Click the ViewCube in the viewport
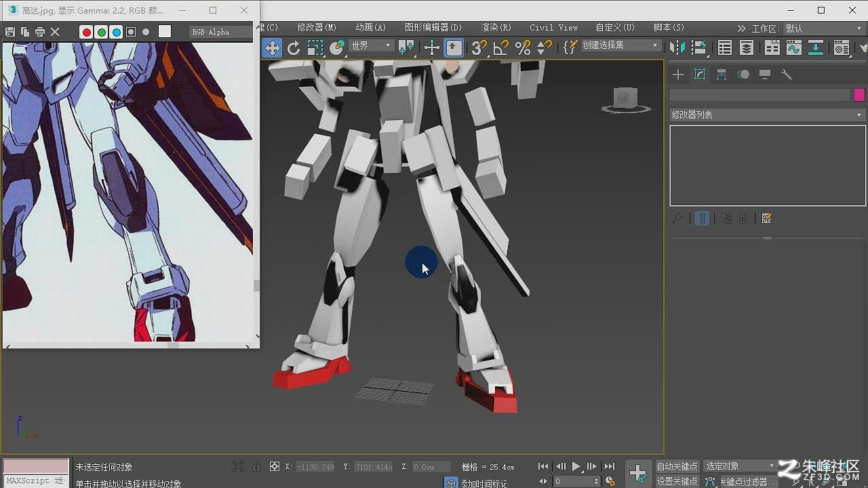 tap(625, 100)
